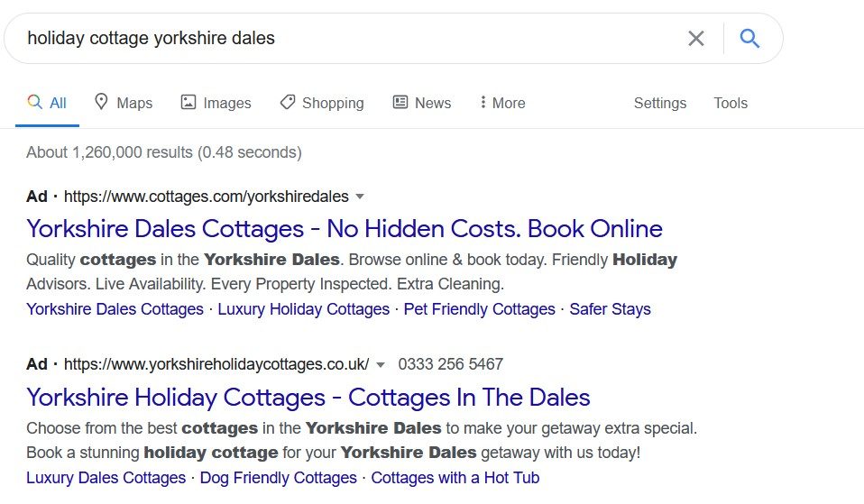Expand the yorkshireholidaycottages.co.uk ad dropdown arrow
This screenshot has width=864, height=504.
pyautogui.click(x=381, y=365)
